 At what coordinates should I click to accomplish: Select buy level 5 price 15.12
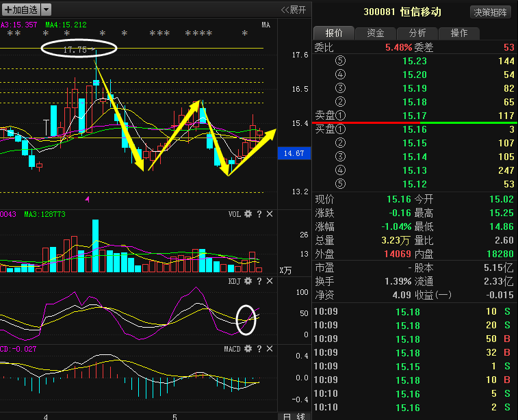point(415,184)
